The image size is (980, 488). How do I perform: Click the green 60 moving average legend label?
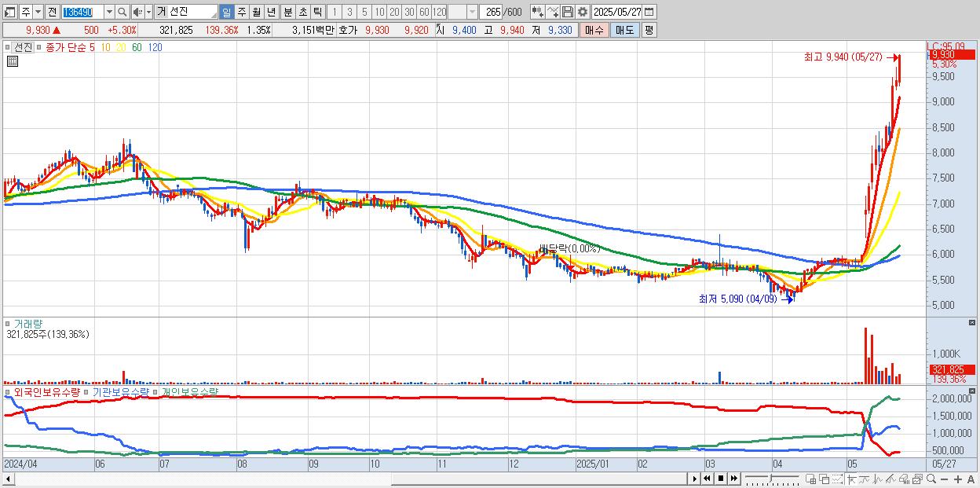[x=137, y=47]
